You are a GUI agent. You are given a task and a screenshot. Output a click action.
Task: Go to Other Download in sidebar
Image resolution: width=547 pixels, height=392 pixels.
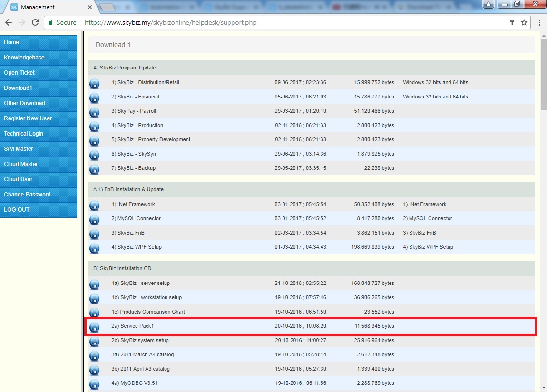tap(25, 103)
